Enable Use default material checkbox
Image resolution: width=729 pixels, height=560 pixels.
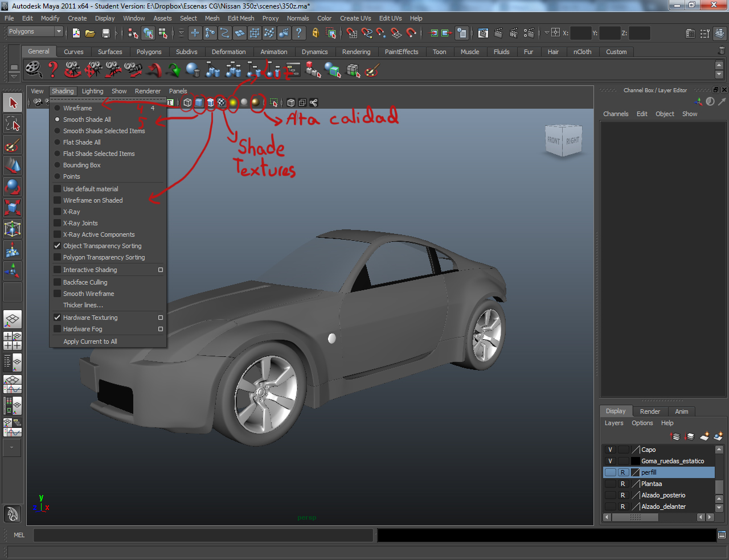(57, 189)
